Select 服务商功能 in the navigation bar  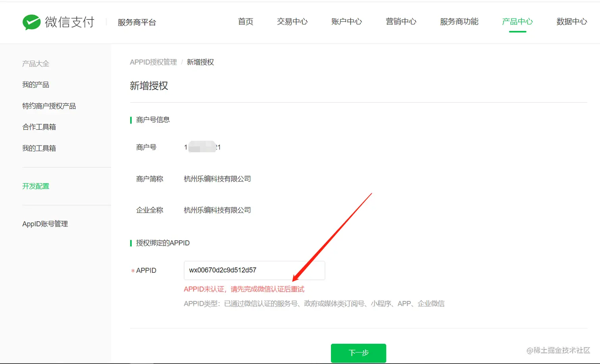[x=459, y=21]
